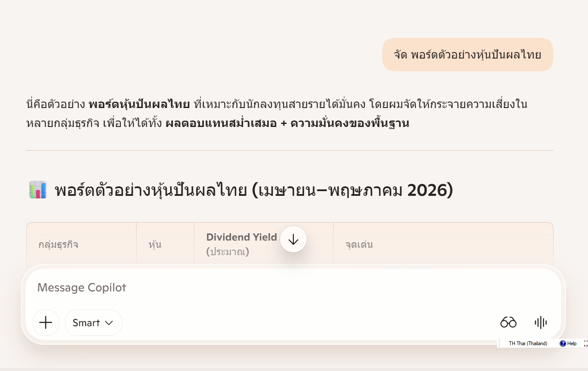Click the language bar grip handle
This screenshot has height=371, width=588.
tap(499, 343)
